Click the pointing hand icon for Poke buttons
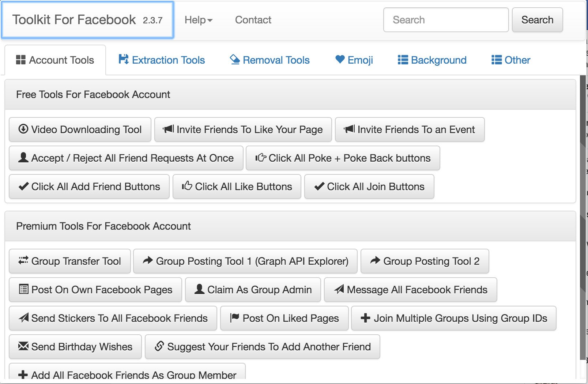 (x=261, y=158)
